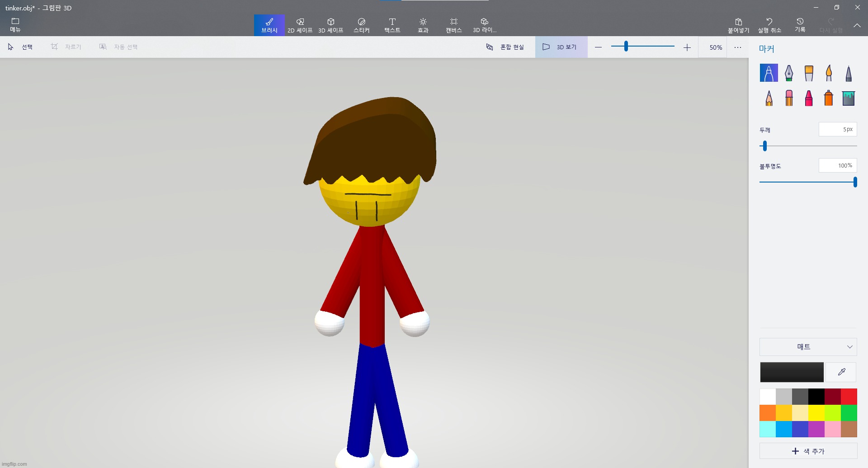Activate the eyedropper color picker
Image resolution: width=868 pixels, height=468 pixels.
coord(841,372)
